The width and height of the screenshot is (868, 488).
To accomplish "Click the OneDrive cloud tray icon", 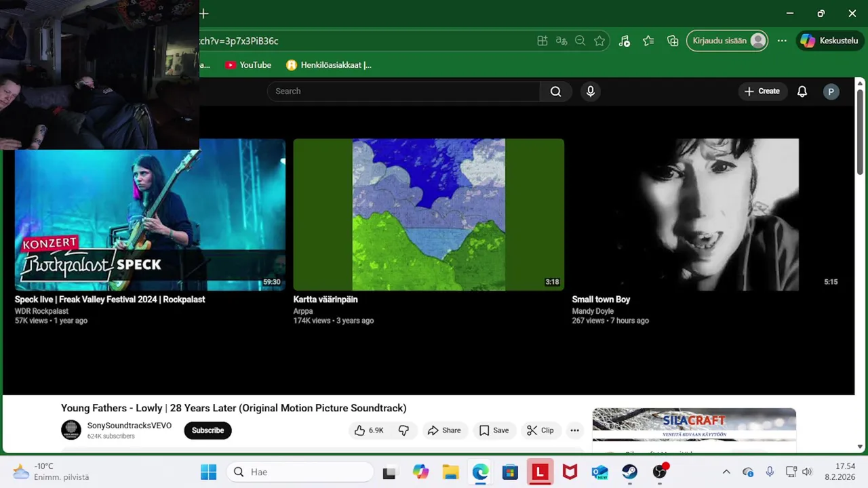I will (x=748, y=472).
